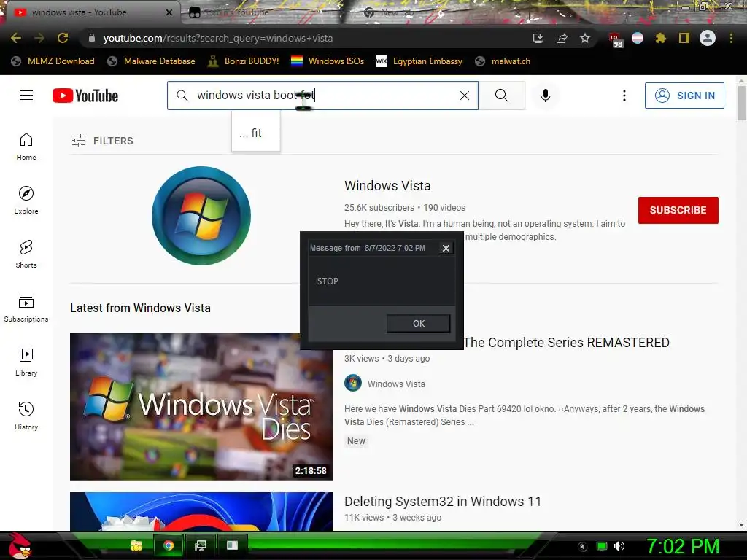Viewport: 747px width, 560px height.
Task: Open Shorts in sidebar
Action: (x=26, y=254)
